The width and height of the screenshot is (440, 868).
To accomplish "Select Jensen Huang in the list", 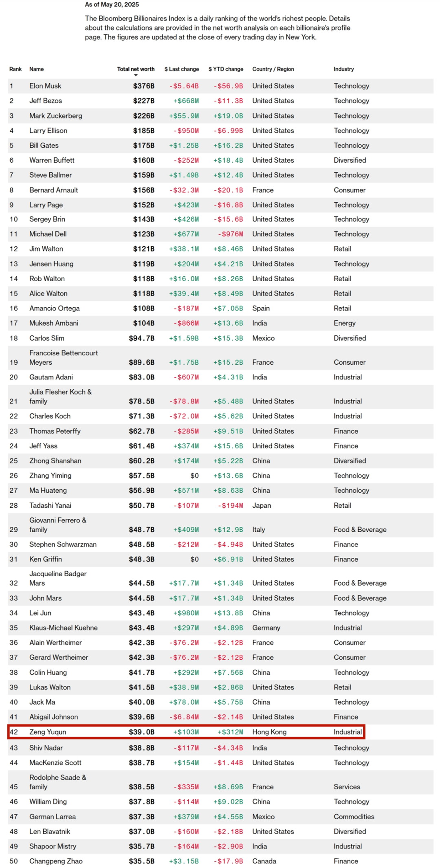I will coord(51,264).
